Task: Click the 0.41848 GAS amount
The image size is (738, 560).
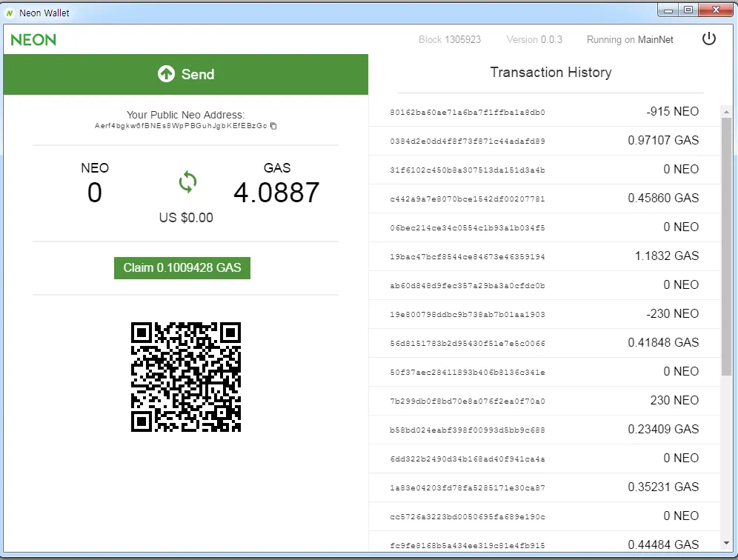Action: (663, 342)
